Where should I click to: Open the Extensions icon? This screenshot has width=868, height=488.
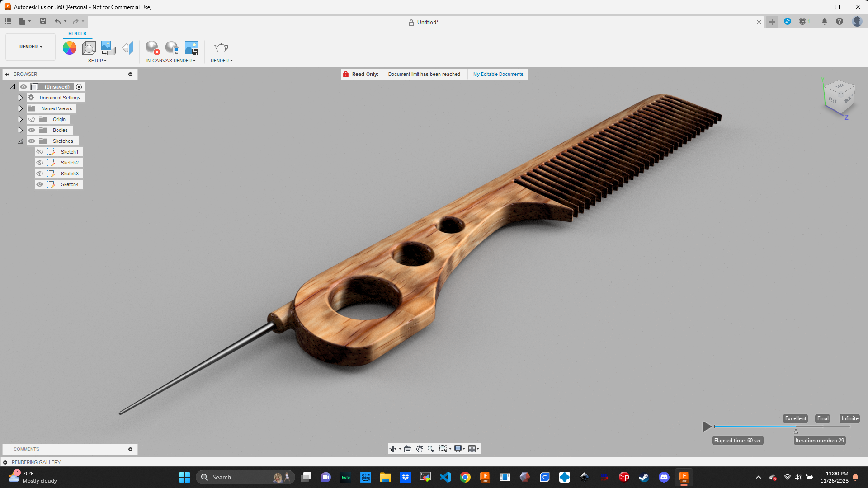coord(788,21)
